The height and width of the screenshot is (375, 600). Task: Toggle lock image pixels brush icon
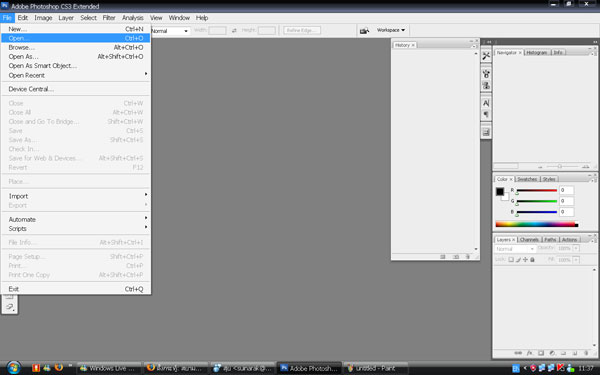click(518, 259)
